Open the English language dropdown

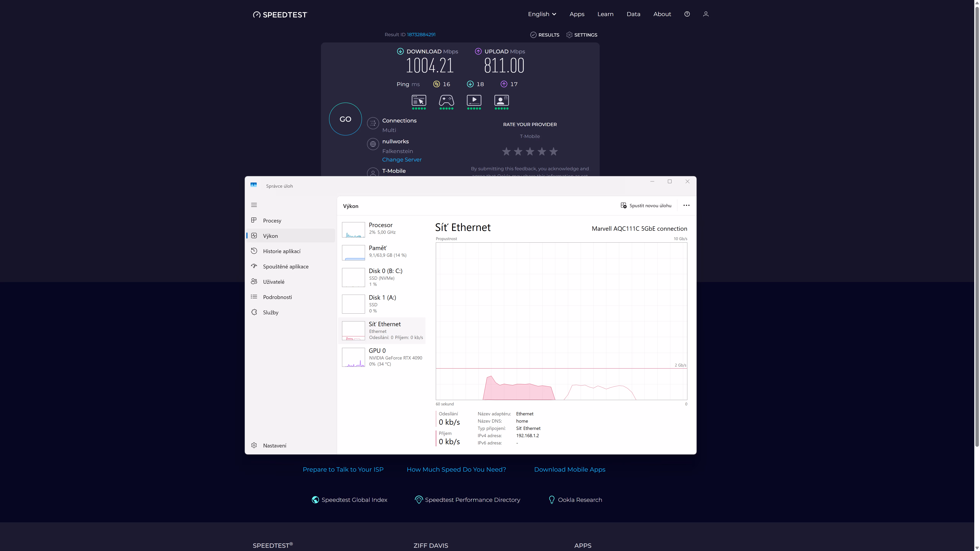[x=542, y=14]
